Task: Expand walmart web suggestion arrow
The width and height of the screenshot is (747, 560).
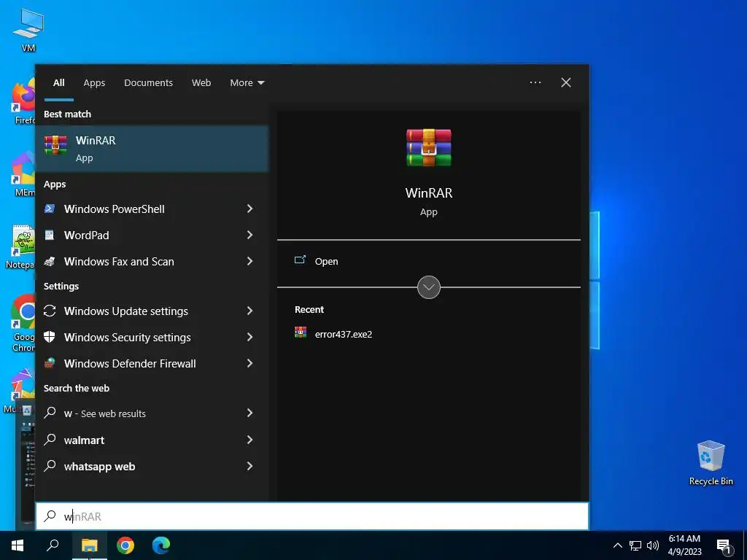Action: 250,440
